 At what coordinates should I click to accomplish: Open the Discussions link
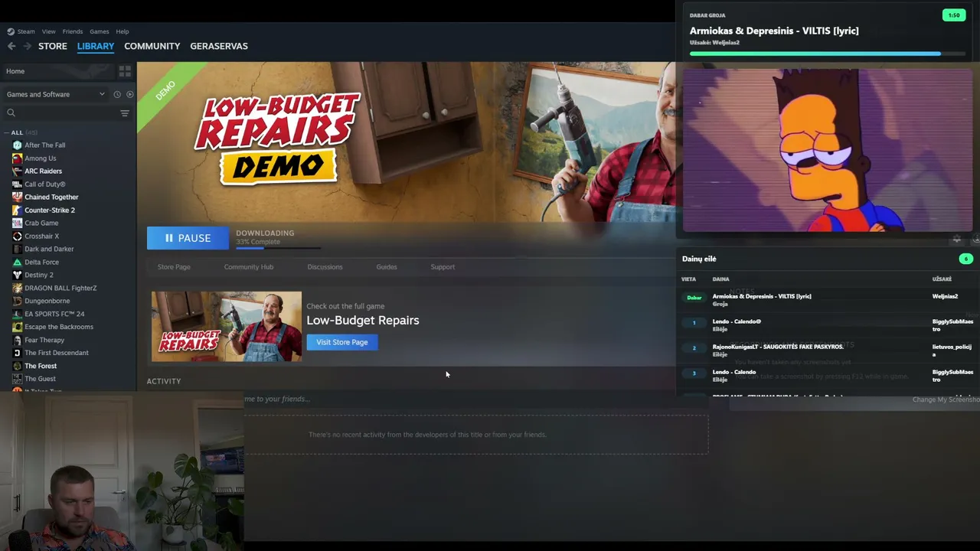point(325,267)
